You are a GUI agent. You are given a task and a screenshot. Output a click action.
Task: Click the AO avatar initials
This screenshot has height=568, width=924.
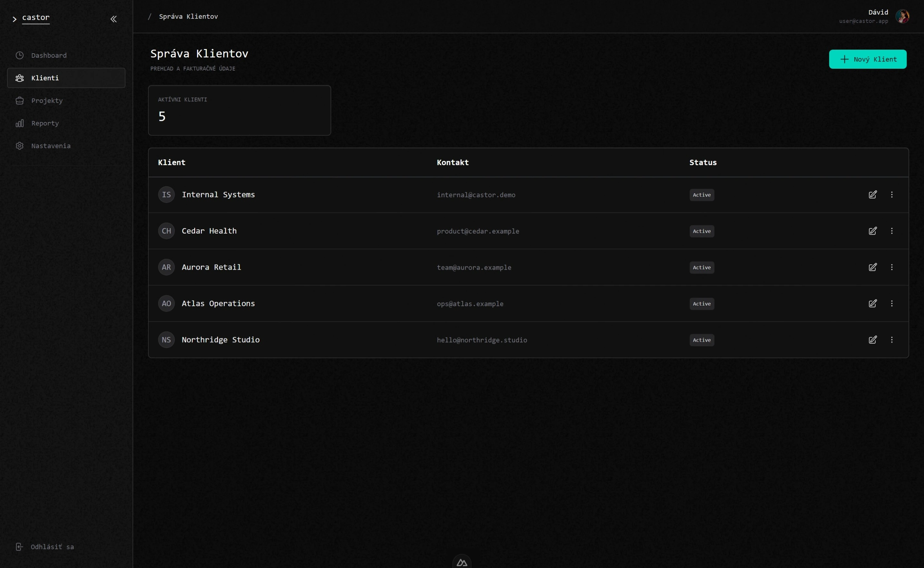tap(166, 303)
